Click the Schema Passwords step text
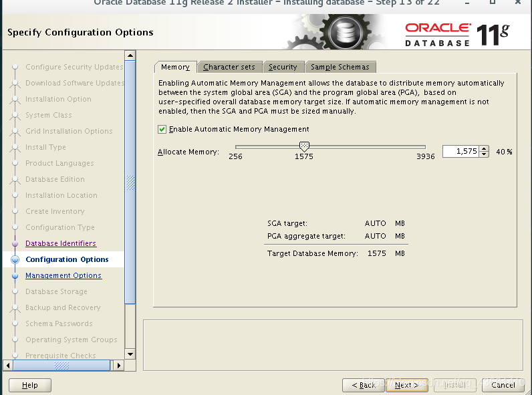 (x=59, y=323)
